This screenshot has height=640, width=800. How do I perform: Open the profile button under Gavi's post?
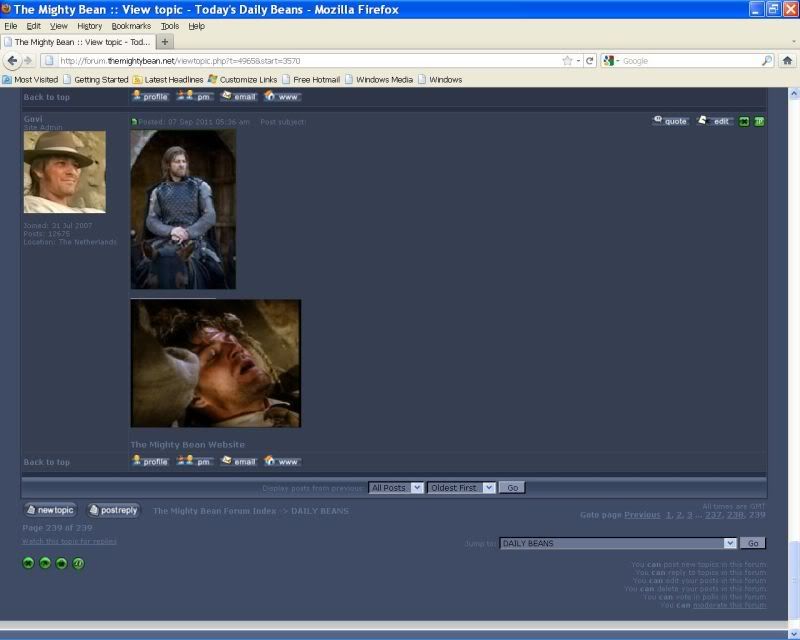click(x=151, y=461)
